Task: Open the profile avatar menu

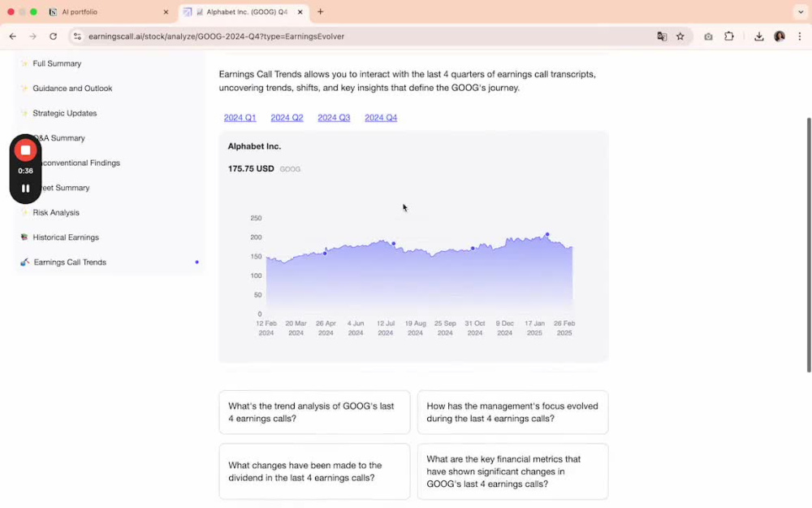Action: coord(780,37)
